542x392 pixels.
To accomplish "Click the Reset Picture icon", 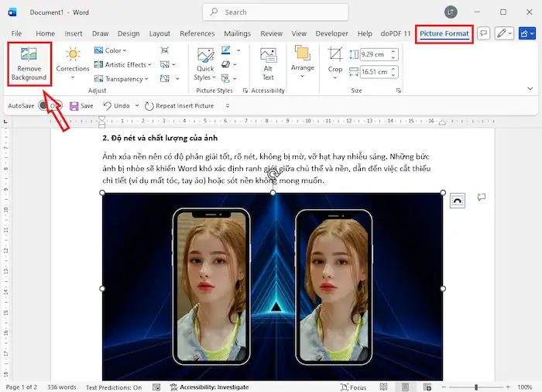I will [164, 79].
